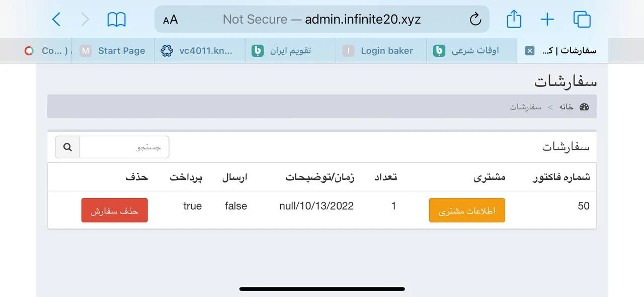Close the سفارشات tab with X icon
The image size is (644, 297).
pyautogui.click(x=530, y=51)
